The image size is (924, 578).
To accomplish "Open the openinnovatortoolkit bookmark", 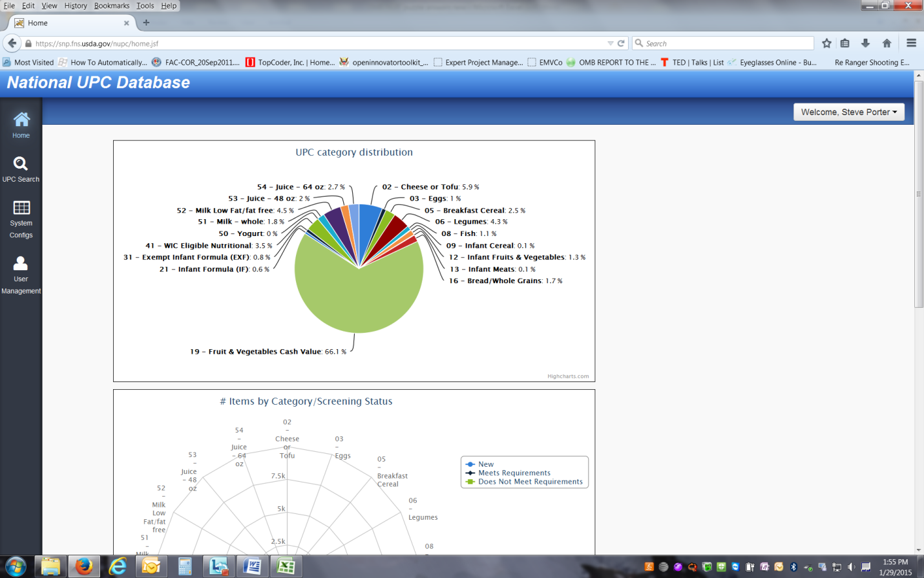I will click(384, 62).
